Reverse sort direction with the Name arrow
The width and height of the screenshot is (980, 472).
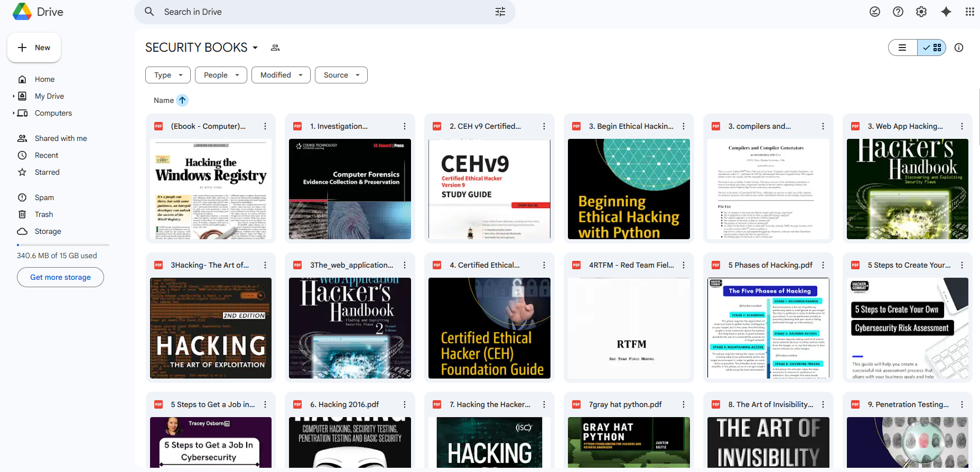(182, 100)
